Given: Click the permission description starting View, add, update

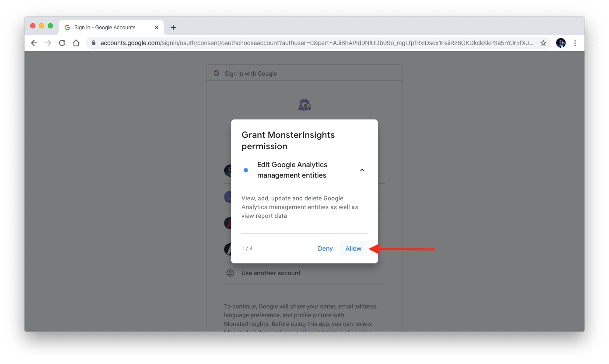Looking at the screenshot, I should tap(300, 207).
